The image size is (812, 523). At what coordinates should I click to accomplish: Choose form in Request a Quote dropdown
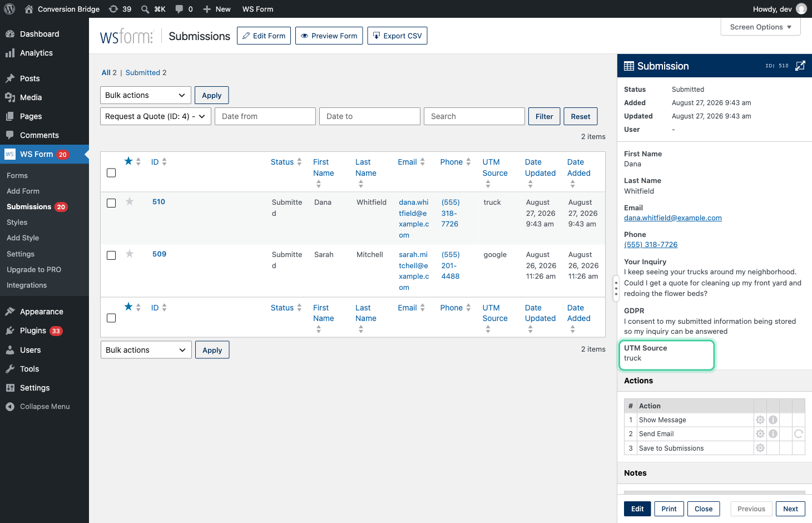[x=156, y=116]
